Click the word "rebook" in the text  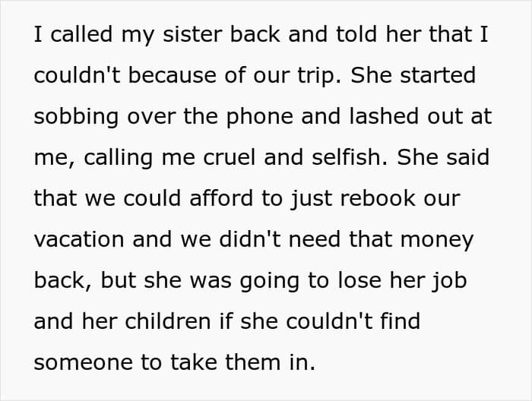pyautogui.click(x=377, y=198)
